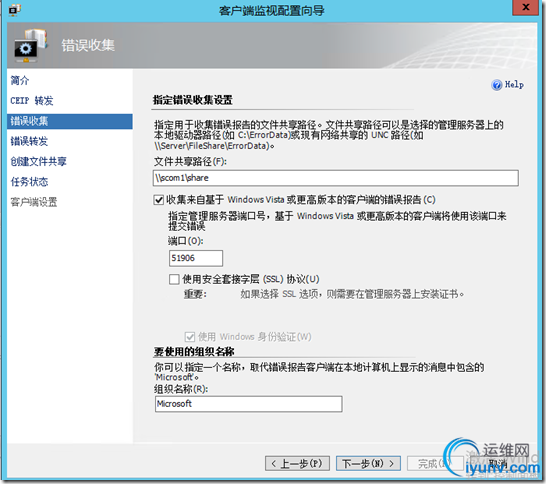Image resolution: width=546 pixels, height=484 pixels.
Task: Click the wizard title 客户端监视配置向导
Action: pos(272,10)
